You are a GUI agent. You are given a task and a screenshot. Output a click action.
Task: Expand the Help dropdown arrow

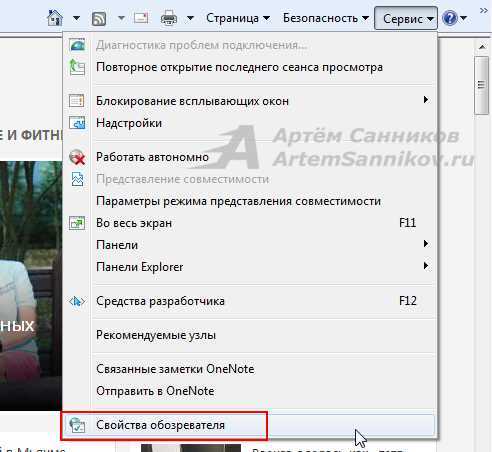pos(463,18)
